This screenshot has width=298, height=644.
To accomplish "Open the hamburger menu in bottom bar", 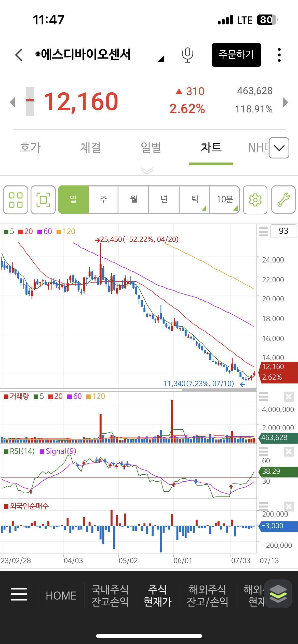I will pos(19,594).
